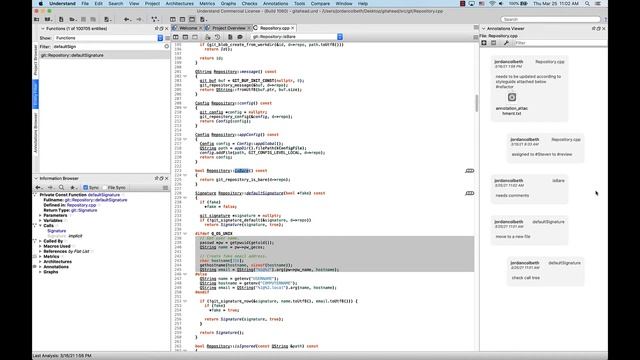The width and height of the screenshot is (640, 360).
Task: Click the search magnifier in Information Browser
Action: click(x=61, y=187)
